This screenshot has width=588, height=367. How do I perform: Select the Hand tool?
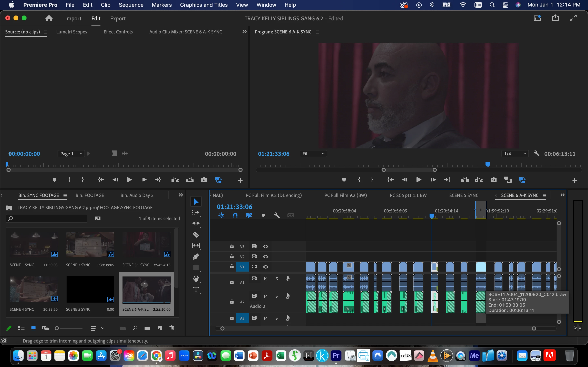tap(196, 278)
